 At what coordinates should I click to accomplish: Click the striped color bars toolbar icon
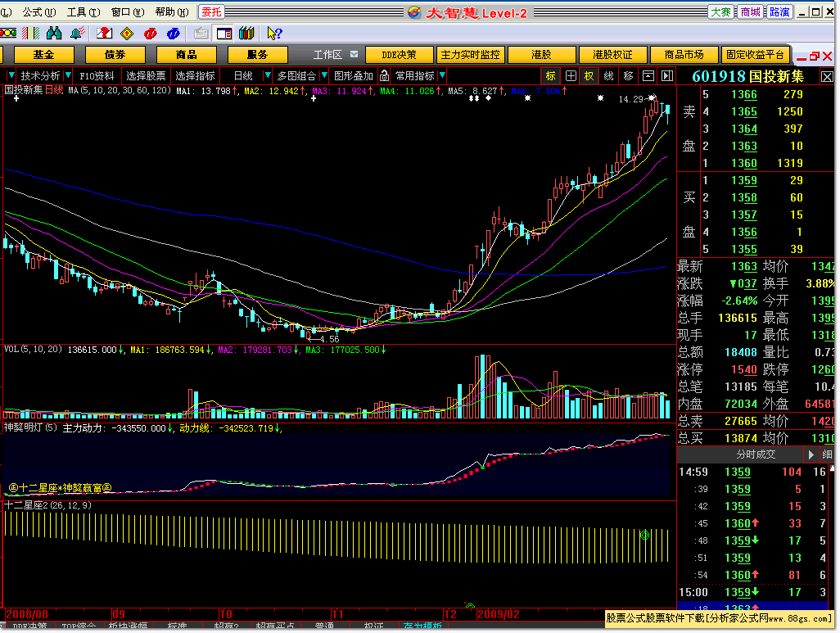(x=30, y=34)
